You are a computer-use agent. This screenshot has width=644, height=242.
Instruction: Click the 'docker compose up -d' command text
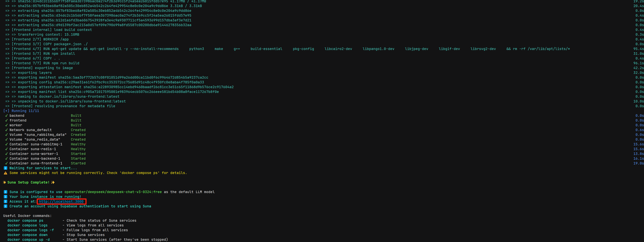point(29,240)
